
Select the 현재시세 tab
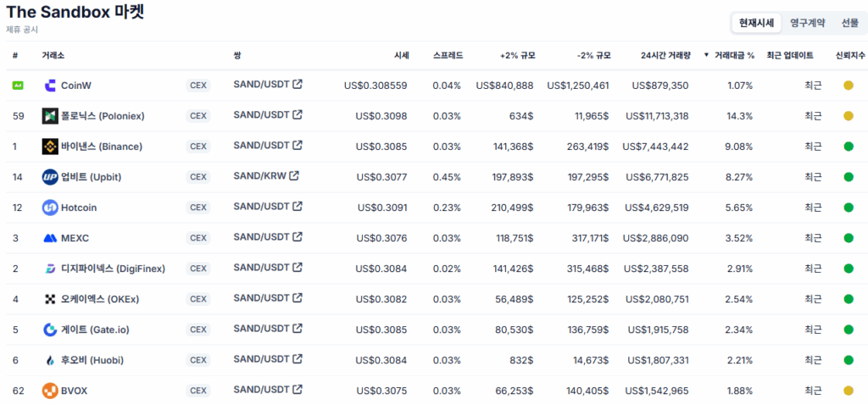[x=757, y=23]
